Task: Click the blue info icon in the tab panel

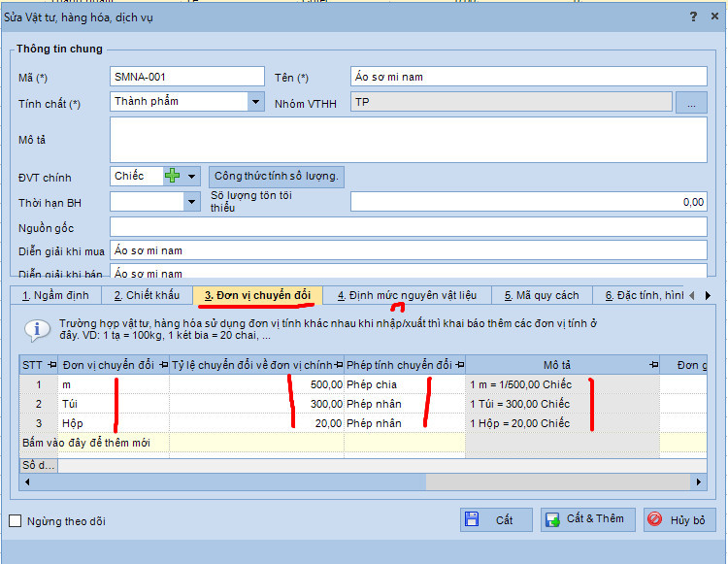Action: (x=37, y=329)
